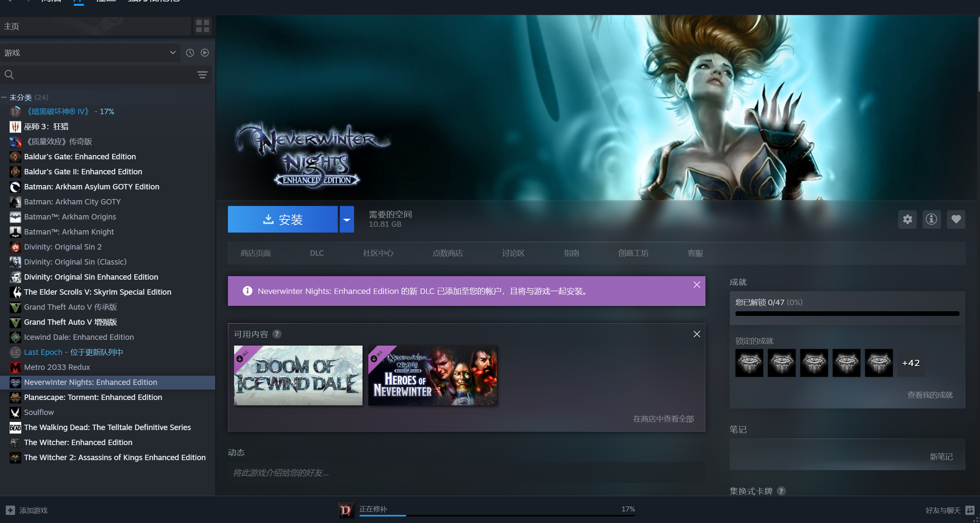980x523 pixels.
Task: Select Soulflow in game list
Action: click(x=108, y=412)
